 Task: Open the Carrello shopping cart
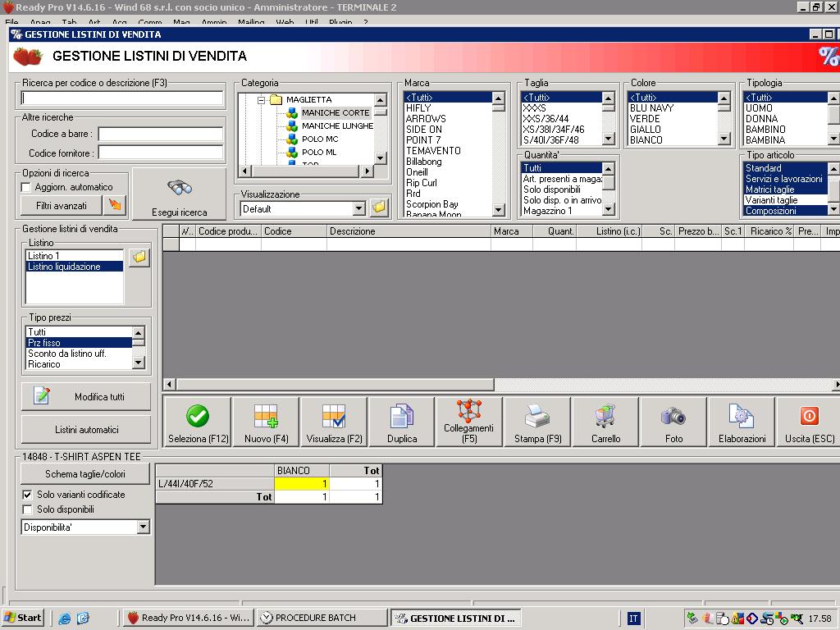605,416
